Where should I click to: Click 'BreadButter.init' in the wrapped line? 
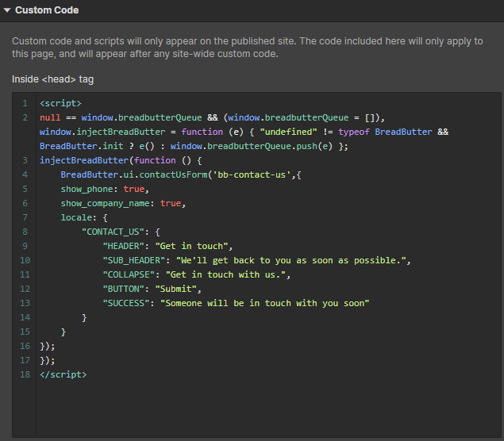click(81, 146)
